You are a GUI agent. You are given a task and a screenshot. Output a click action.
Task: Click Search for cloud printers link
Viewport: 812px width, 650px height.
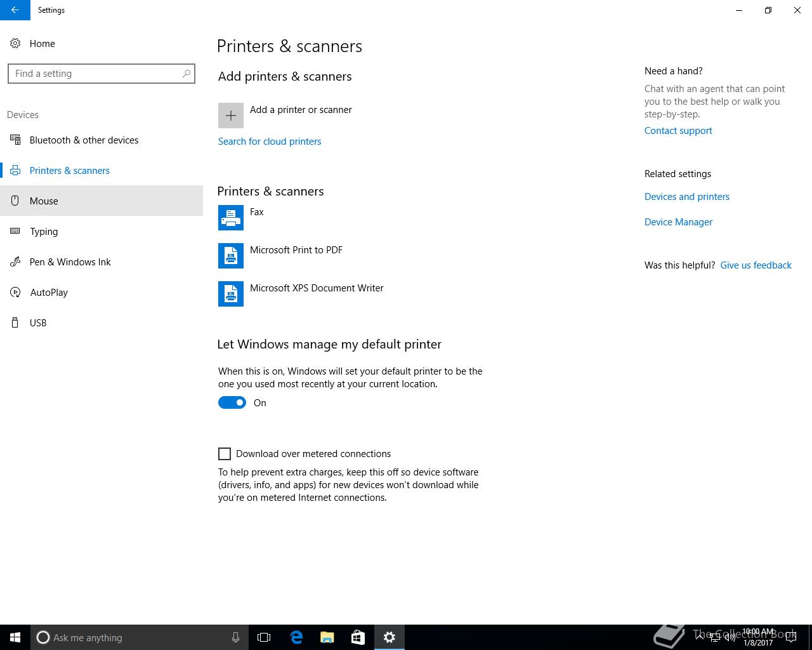tap(270, 141)
